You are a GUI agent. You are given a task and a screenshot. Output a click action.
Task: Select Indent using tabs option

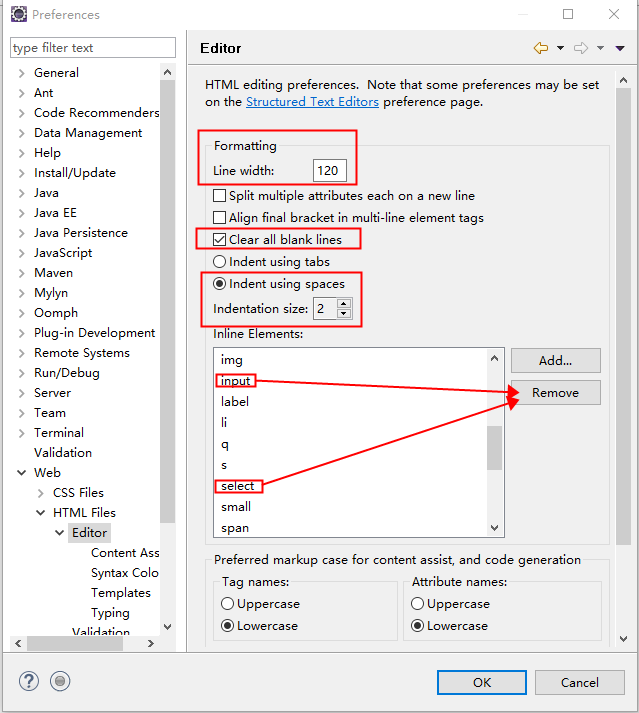point(221,262)
